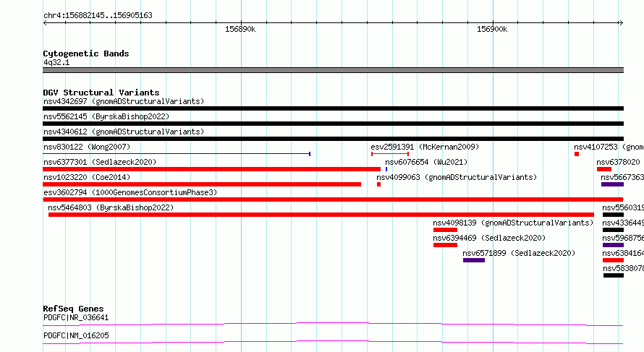Screen dimensions: 644x352
Task: Click the nsv4099063 gnomAD label
Action: (x=457, y=177)
